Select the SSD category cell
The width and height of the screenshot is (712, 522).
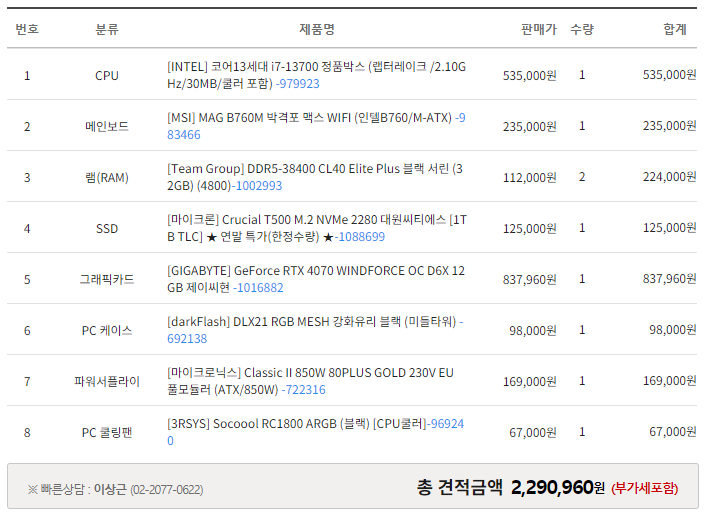point(107,228)
